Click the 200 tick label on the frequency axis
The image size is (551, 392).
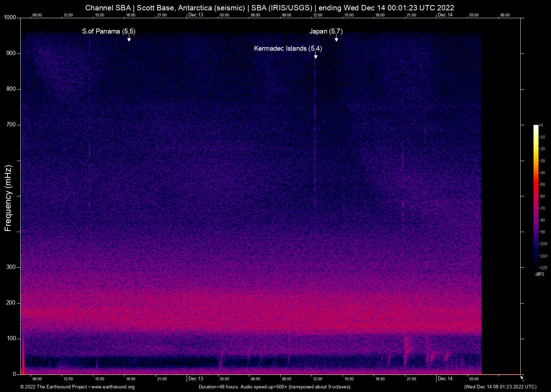(11, 303)
